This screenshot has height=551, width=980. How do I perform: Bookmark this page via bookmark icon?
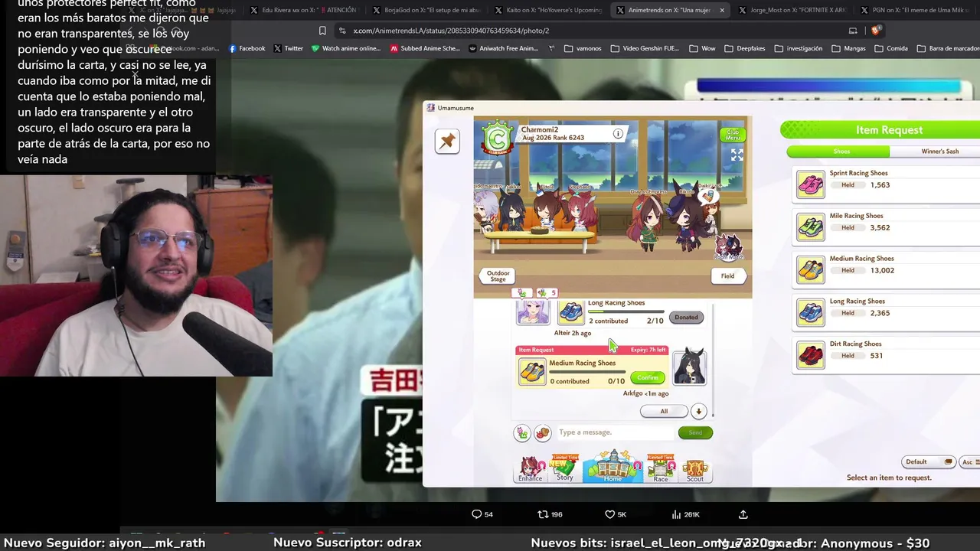click(322, 31)
